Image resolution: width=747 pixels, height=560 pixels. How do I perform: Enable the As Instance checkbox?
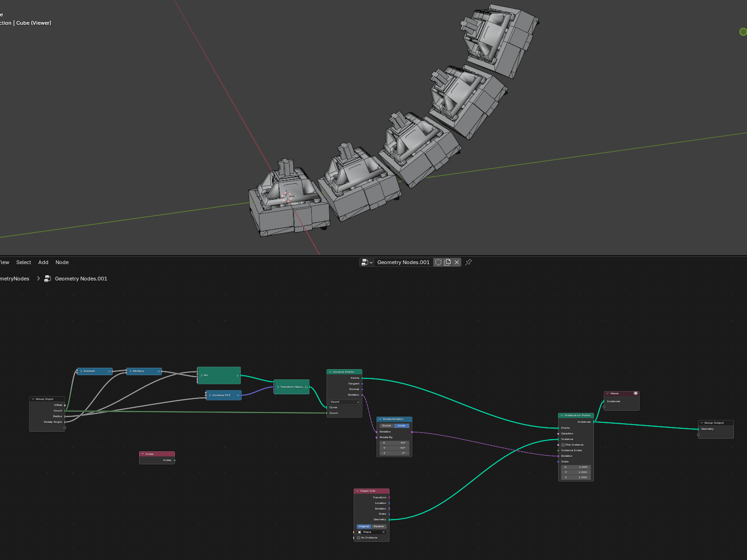point(358,538)
